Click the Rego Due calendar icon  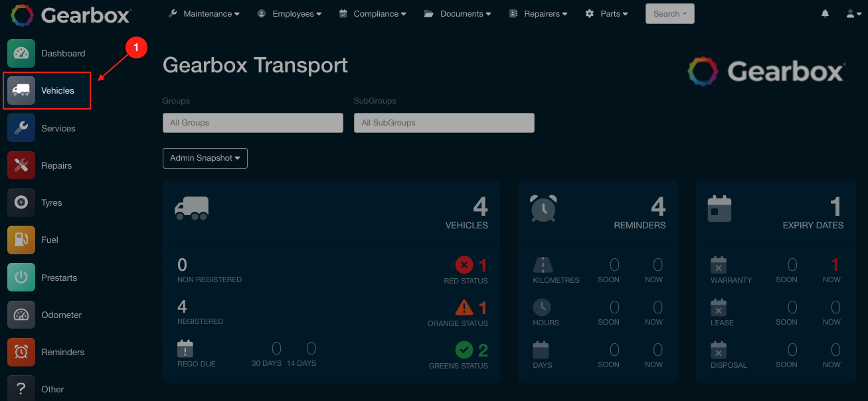pyautogui.click(x=185, y=349)
